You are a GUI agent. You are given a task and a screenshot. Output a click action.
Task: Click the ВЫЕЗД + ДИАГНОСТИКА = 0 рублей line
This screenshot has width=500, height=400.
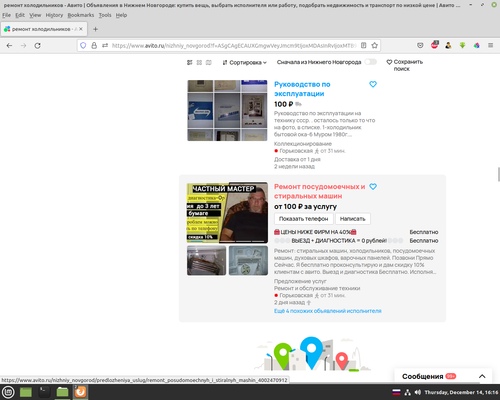pyautogui.click(x=339, y=241)
